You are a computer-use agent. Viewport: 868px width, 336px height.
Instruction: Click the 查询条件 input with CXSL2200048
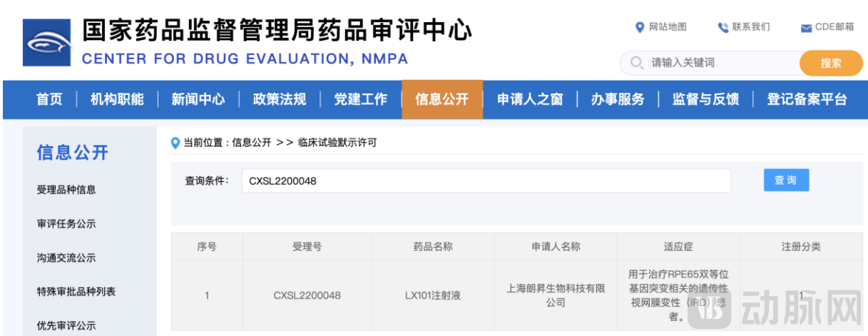[486, 180]
